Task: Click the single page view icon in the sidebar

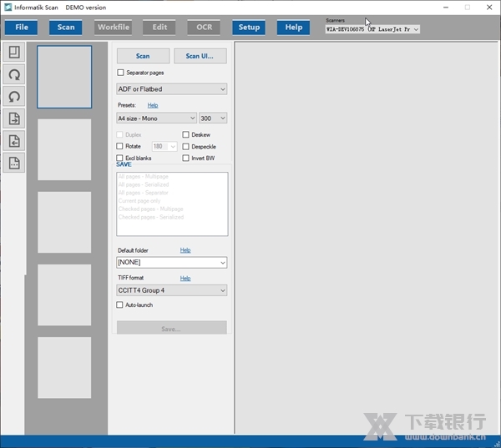Action: [14, 52]
